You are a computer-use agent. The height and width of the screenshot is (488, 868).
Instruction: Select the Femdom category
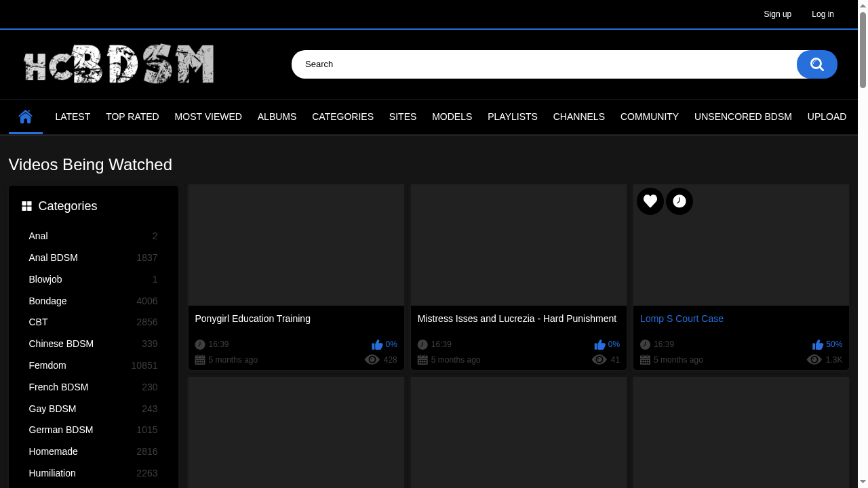click(x=47, y=365)
